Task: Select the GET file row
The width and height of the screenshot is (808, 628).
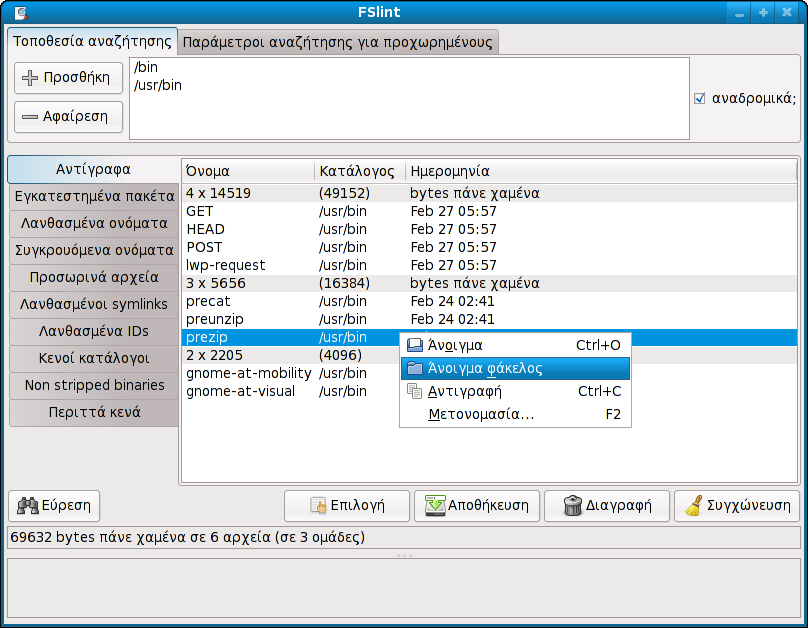Action: (x=489, y=211)
